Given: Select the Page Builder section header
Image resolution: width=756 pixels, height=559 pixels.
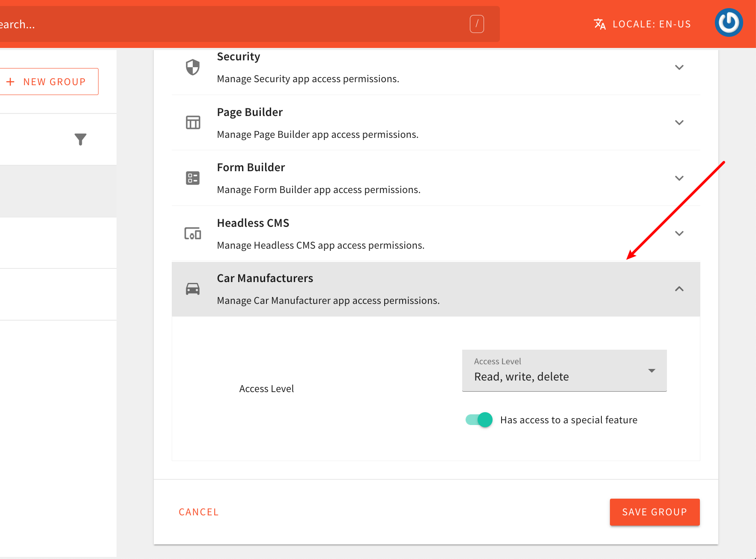Looking at the screenshot, I should (250, 112).
